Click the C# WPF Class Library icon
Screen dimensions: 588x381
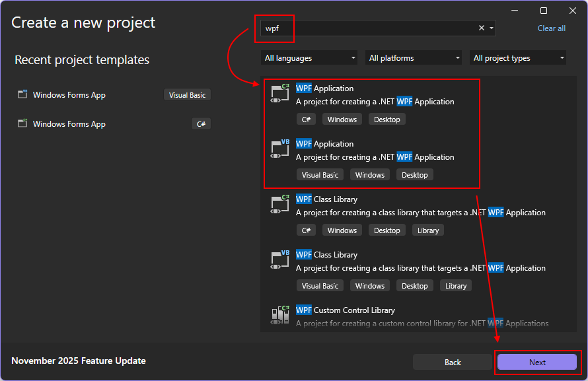coord(280,204)
